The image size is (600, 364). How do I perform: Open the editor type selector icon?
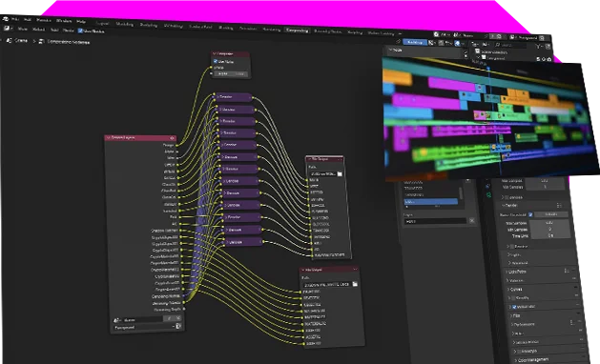[x=7, y=29]
